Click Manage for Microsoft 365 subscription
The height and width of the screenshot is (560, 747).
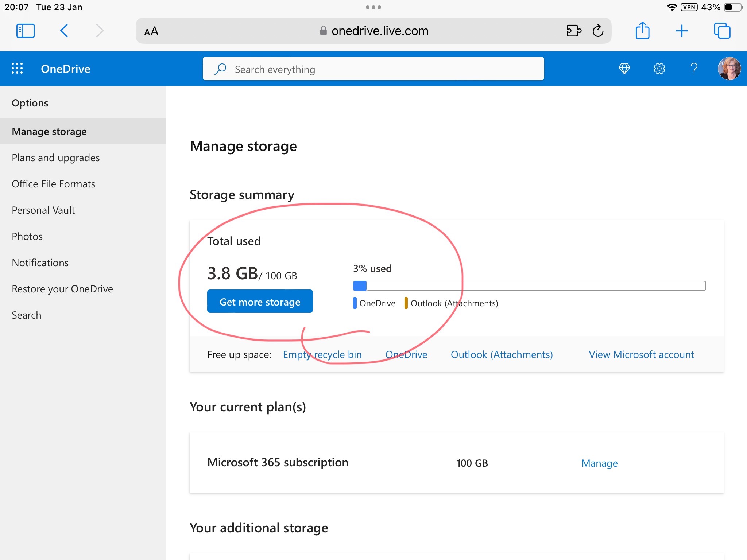pyautogui.click(x=600, y=463)
